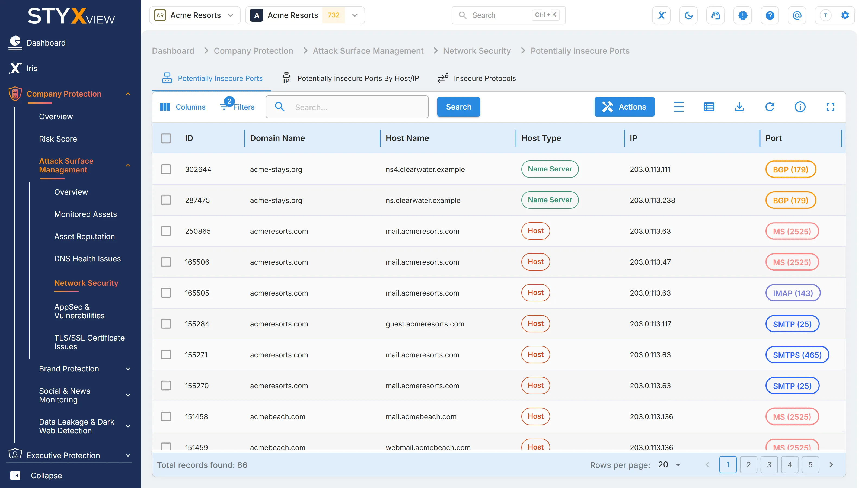868x488 pixels.
Task: Click Dashboard icon in sidebar
Action: coord(15,43)
